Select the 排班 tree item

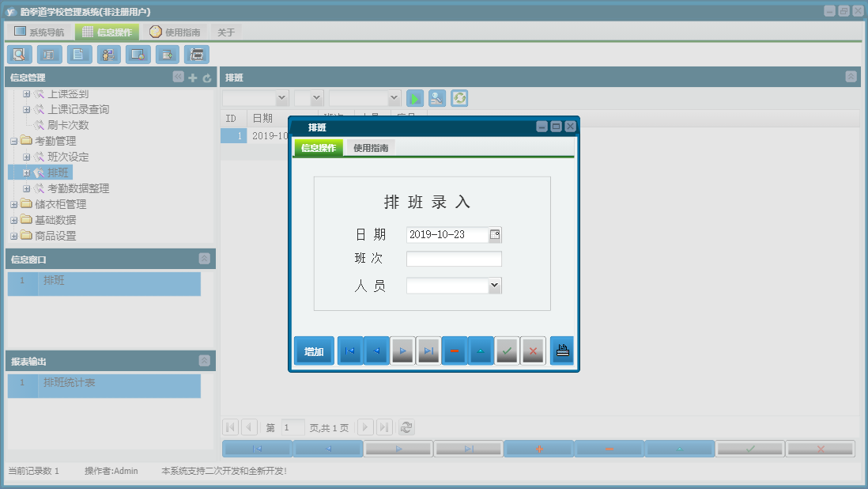(58, 172)
